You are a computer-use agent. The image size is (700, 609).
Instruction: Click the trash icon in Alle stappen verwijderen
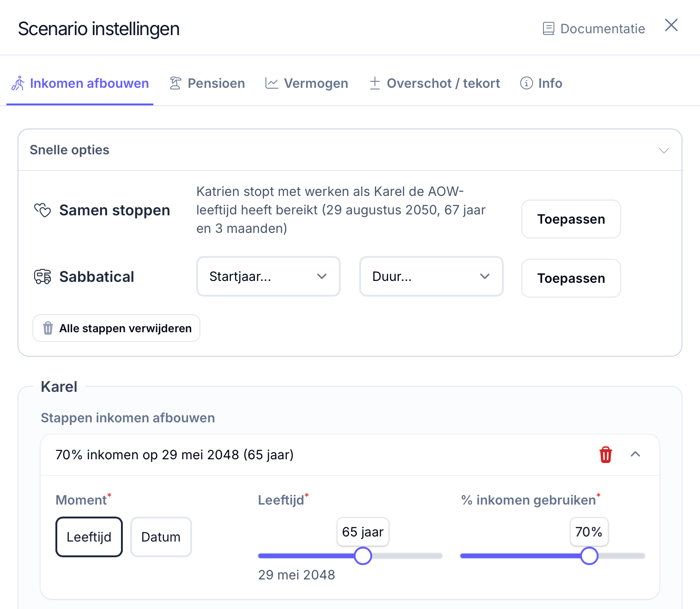click(x=48, y=328)
